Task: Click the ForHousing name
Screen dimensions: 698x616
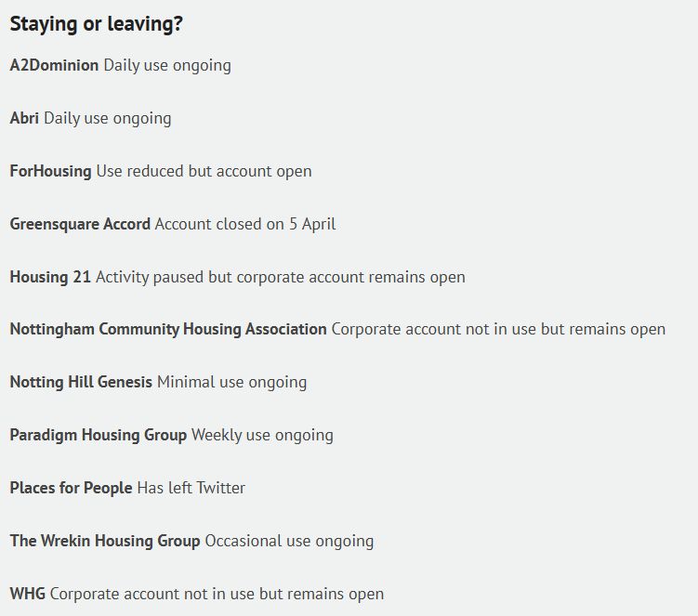Action: coord(50,171)
